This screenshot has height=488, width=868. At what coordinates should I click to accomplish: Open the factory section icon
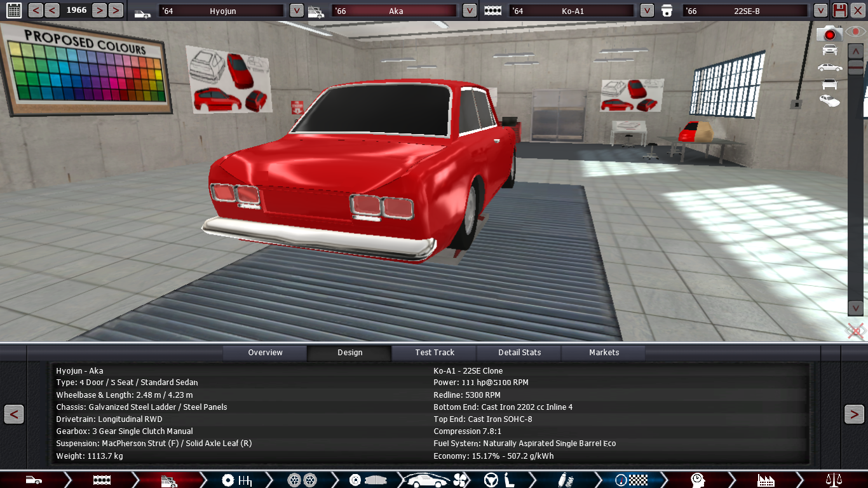(766, 480)
